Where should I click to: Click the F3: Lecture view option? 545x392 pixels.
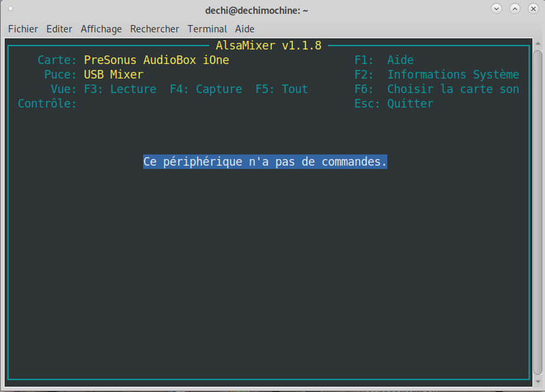120,89
